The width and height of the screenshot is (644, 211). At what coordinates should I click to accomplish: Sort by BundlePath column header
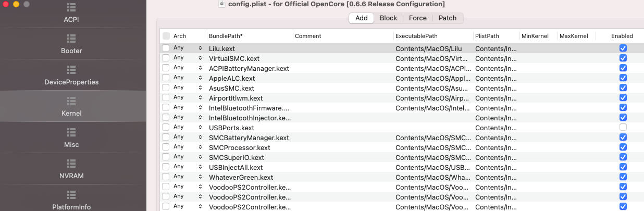coord(226,36)
